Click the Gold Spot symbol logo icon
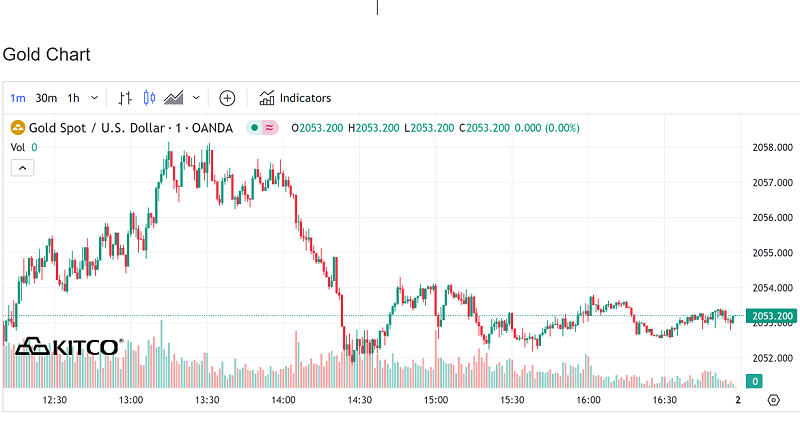The image size is (800, 445). click(x=17, y=128)
